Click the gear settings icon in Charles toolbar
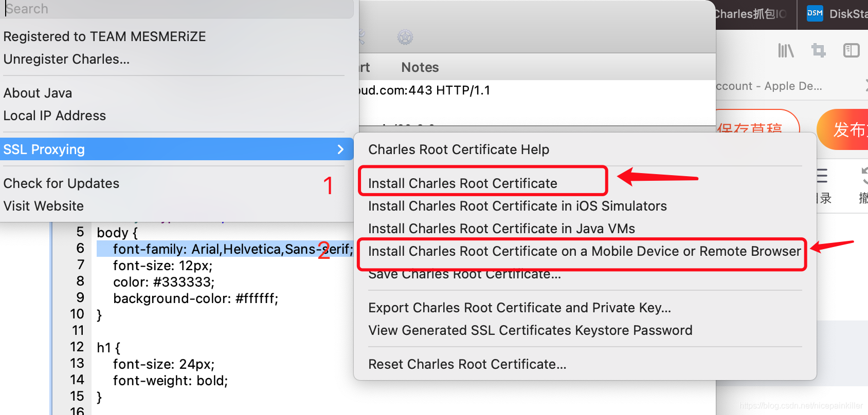 (405, 37)
